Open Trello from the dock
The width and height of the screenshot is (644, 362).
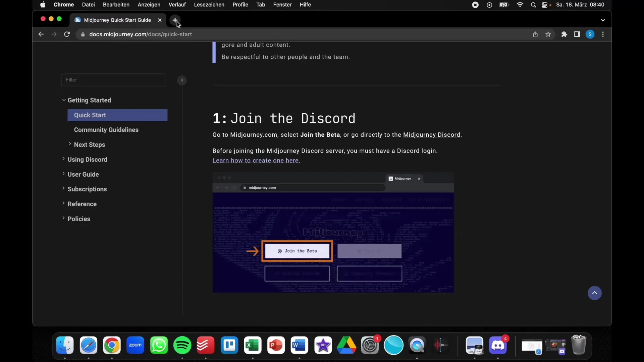tap(229, 345)
